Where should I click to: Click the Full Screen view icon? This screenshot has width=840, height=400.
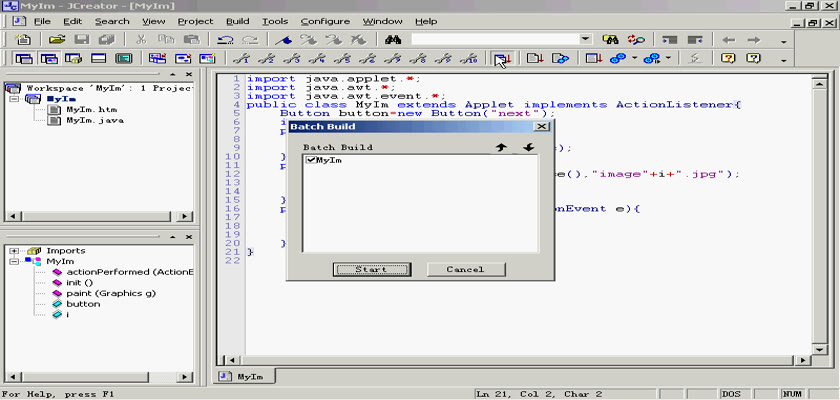point(124,58)
